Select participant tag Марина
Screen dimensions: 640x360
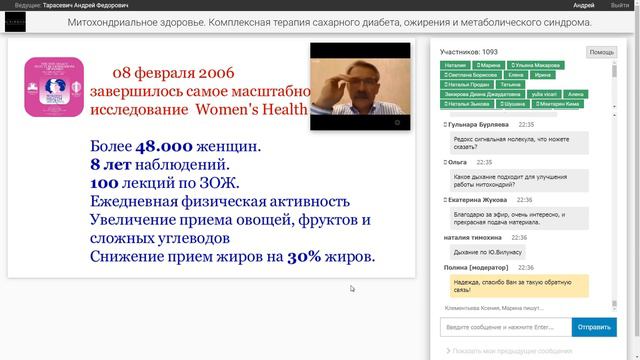[488, 65]
